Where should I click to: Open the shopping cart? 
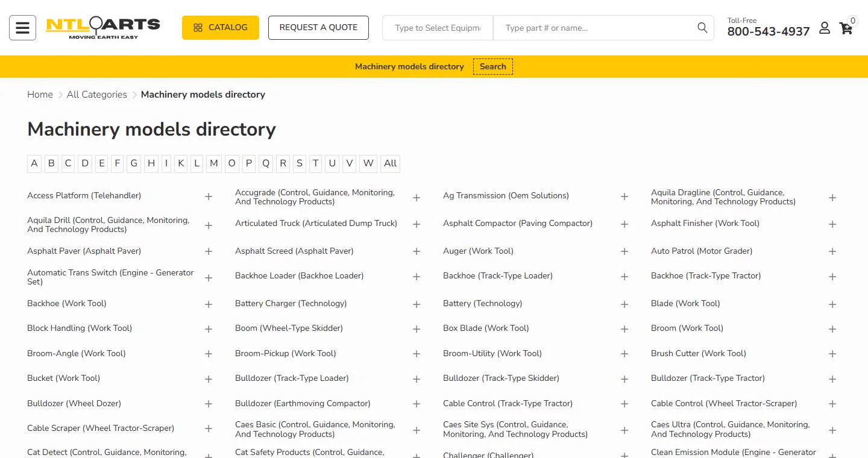click(846, 28)
